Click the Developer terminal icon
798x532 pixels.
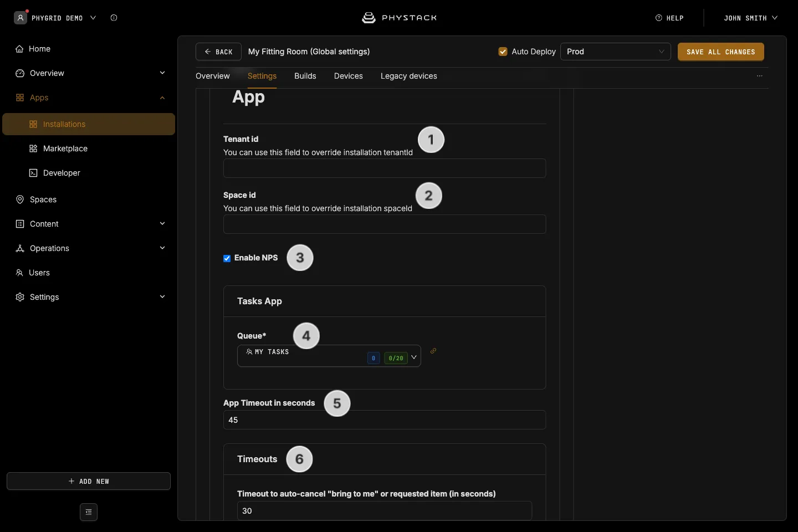tap(33, 173)
